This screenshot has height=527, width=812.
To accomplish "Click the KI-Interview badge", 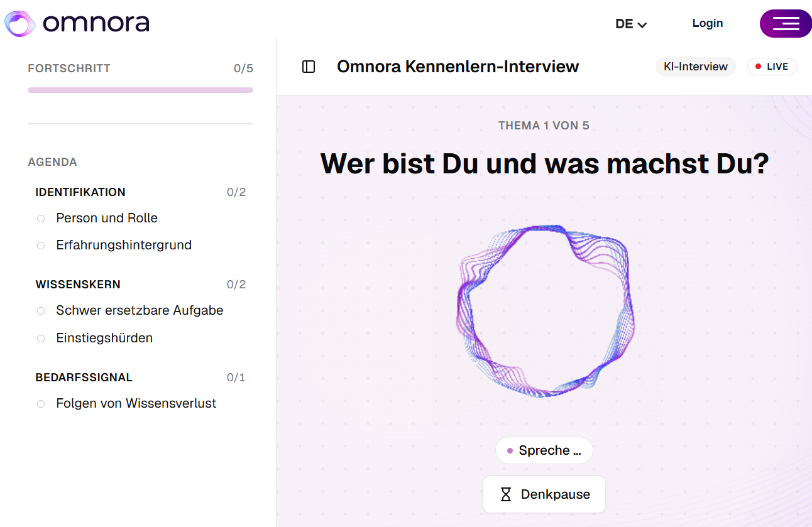I will [x=696, y=67].
